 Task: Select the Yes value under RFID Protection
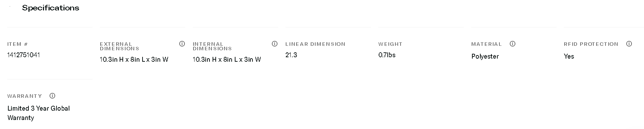(x=569, y=56)
